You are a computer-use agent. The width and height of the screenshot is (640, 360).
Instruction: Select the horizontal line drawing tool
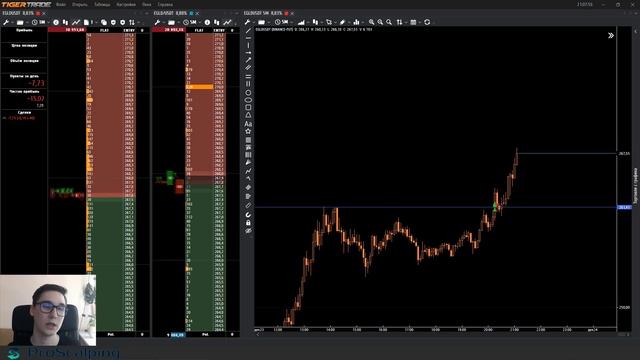click(x=248, y=38)
